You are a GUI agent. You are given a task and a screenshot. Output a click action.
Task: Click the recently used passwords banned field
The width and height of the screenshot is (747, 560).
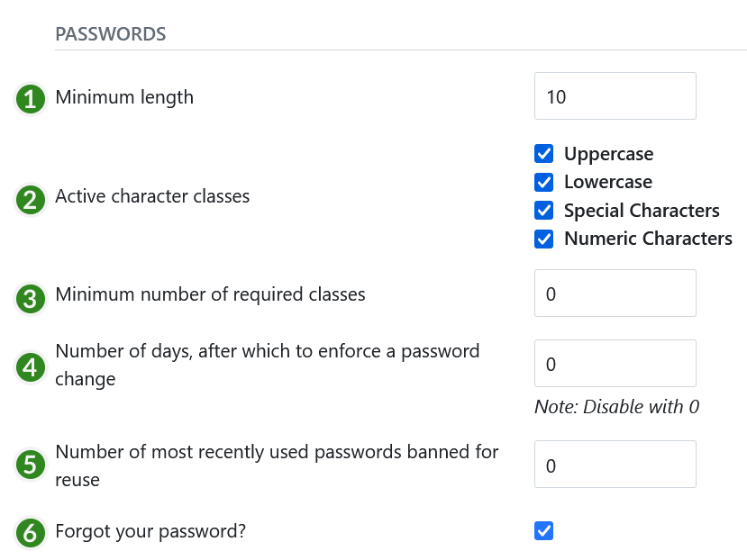(x=615, y=465)
